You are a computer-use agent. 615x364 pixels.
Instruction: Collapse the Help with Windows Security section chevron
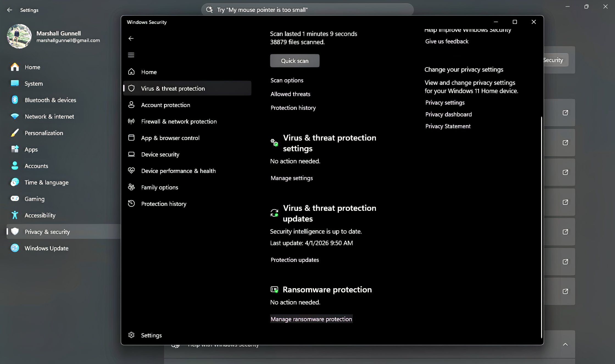click(565, 344)
